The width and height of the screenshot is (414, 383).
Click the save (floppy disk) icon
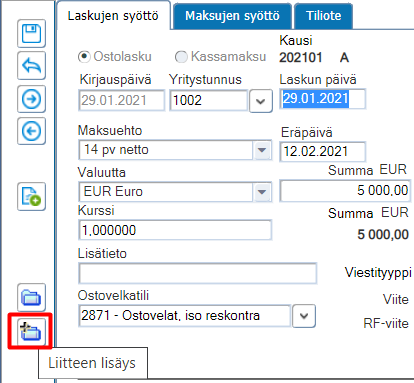click(31, 33)
